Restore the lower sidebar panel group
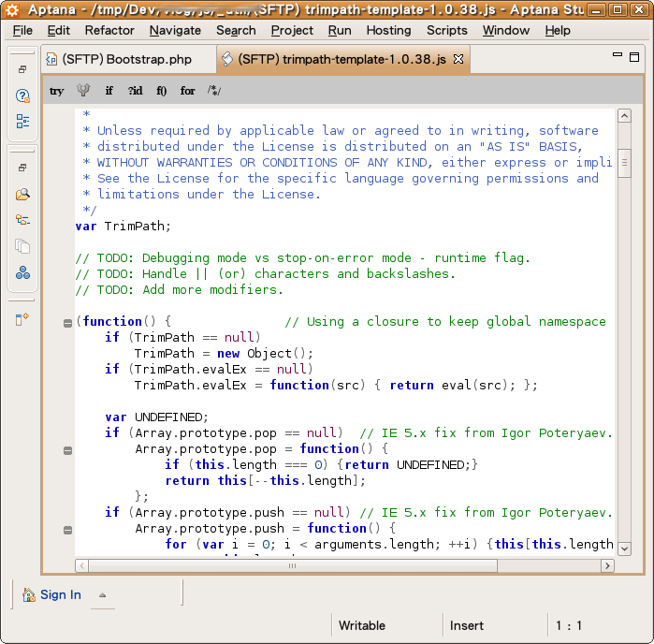This screenshot has width=654, height=644. pyautogui.click(x=22, y=168)
